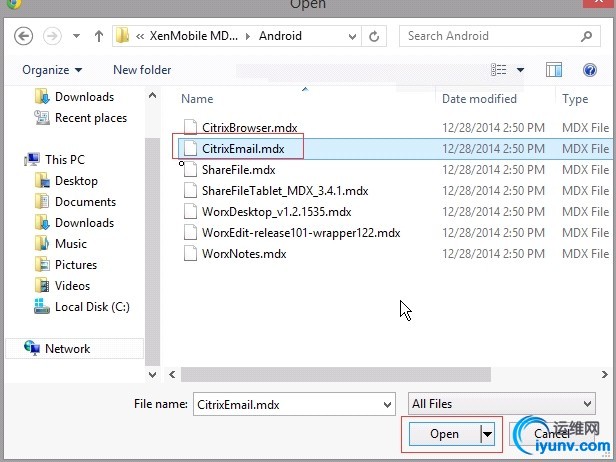The height and width of the screenshot is (462, 616).
Task: Click the sidebar vertical scrollbar thumb
Action: pyautogui.click(x=152, y=251)
